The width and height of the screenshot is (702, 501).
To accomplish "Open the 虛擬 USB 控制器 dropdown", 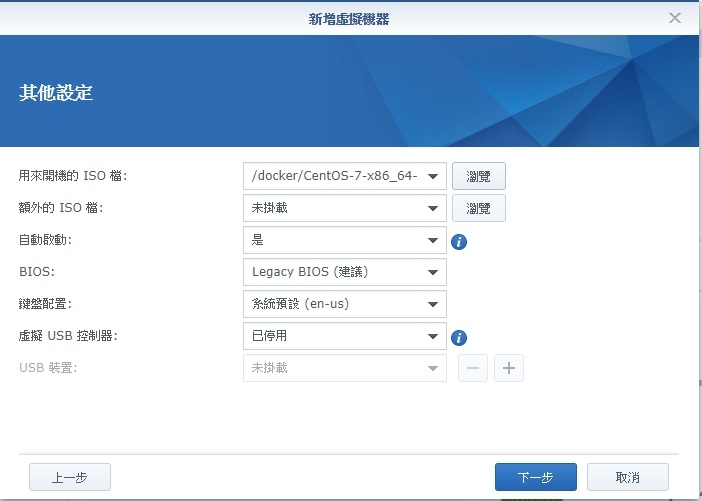I will [x=345, y=336].
